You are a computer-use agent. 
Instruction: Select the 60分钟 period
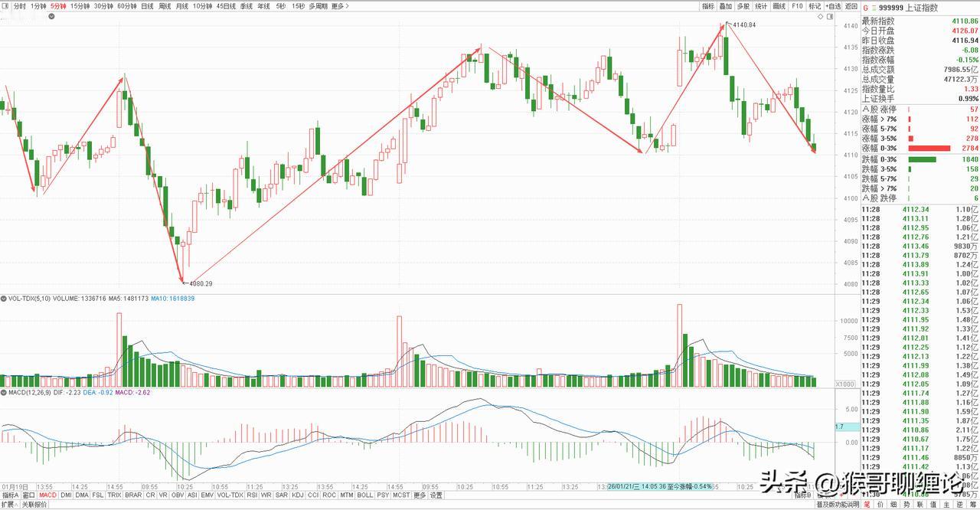[126, 5]
